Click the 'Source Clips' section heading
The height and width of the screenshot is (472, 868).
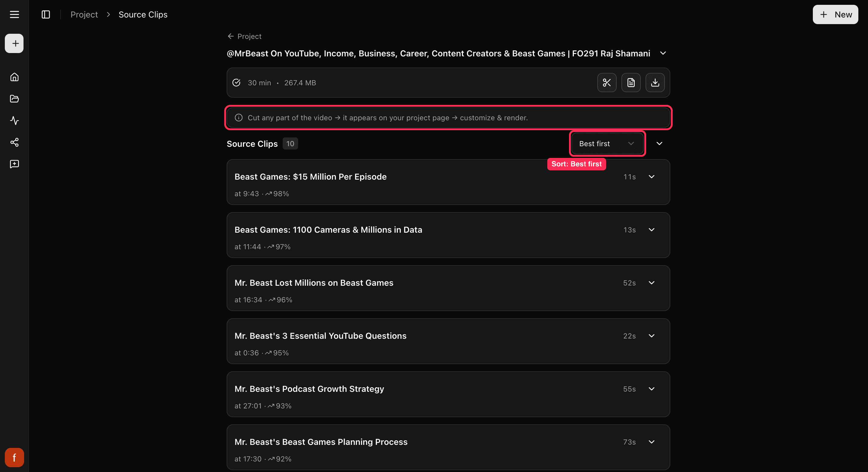point(252,143)
